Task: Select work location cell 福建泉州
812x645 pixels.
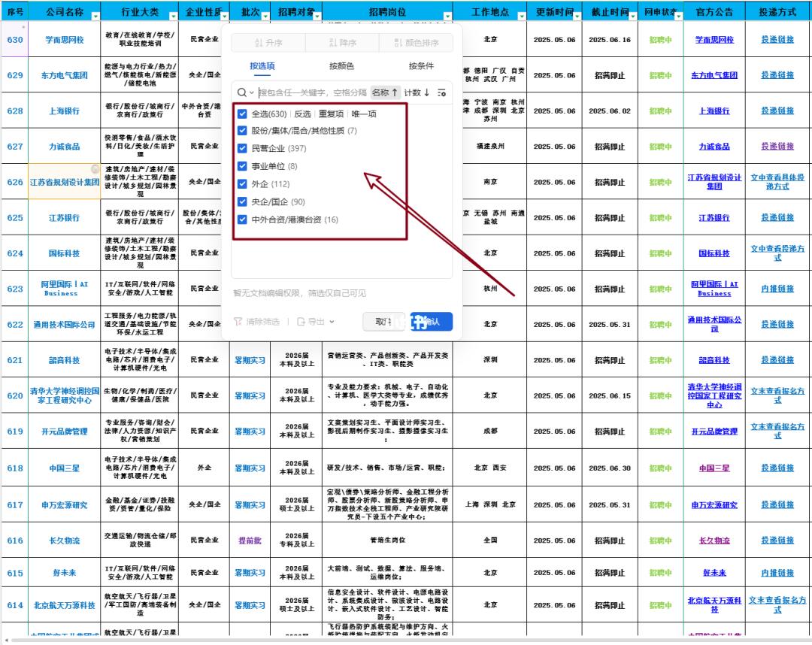Action: (490, 147)
